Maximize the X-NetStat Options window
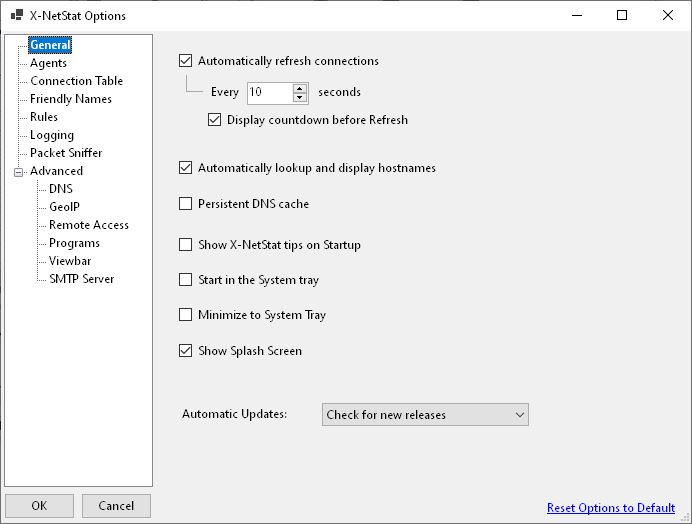Image resolution: width=692 pixels, height=524 pixels. pos(622,15)
